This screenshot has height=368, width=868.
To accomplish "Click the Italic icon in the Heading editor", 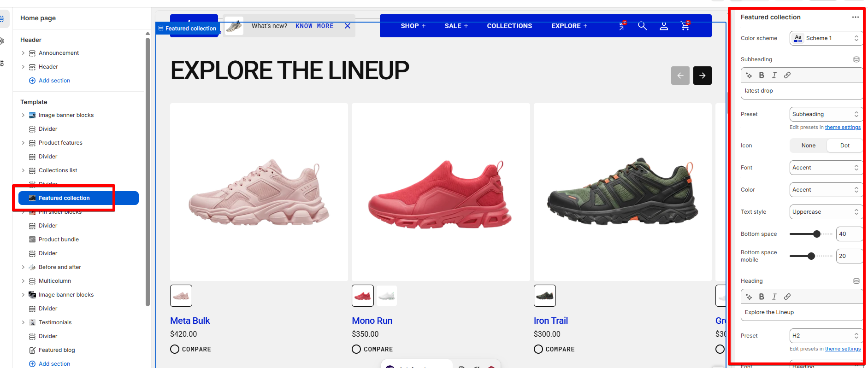I will pos(774,297).
